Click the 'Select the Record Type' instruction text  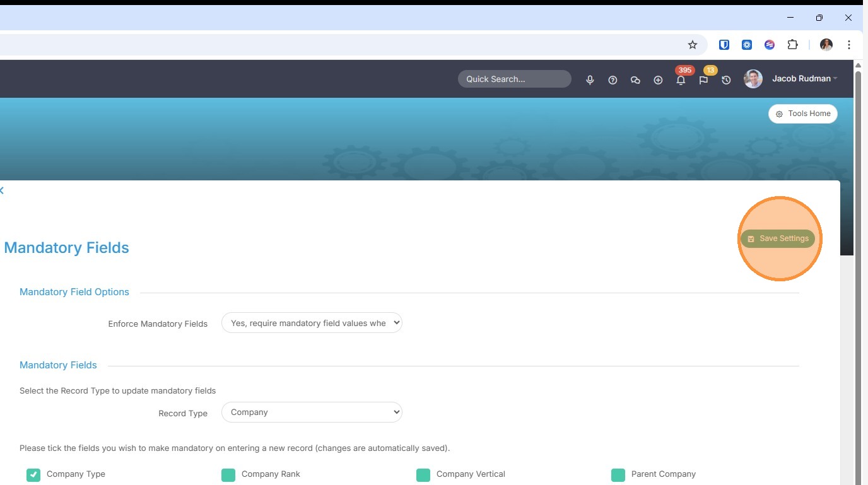point(118,391)
